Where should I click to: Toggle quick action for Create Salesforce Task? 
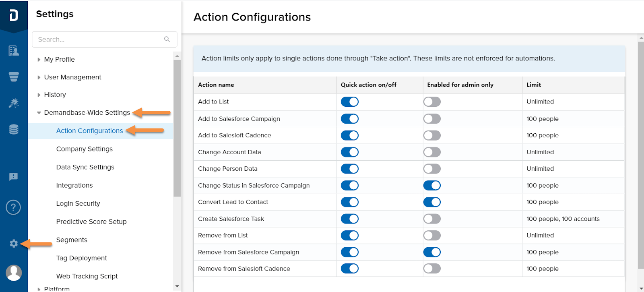click(x=350, y=219)
